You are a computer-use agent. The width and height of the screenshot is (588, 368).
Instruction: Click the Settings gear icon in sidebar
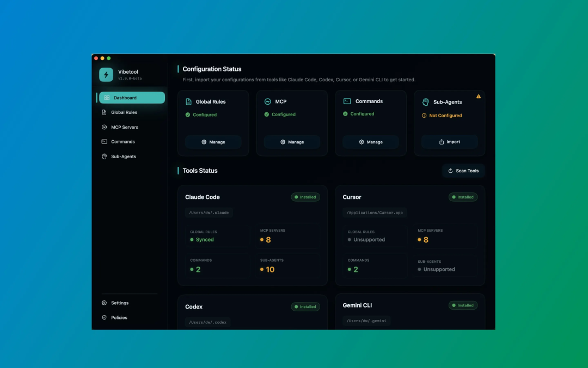[105, 303]
